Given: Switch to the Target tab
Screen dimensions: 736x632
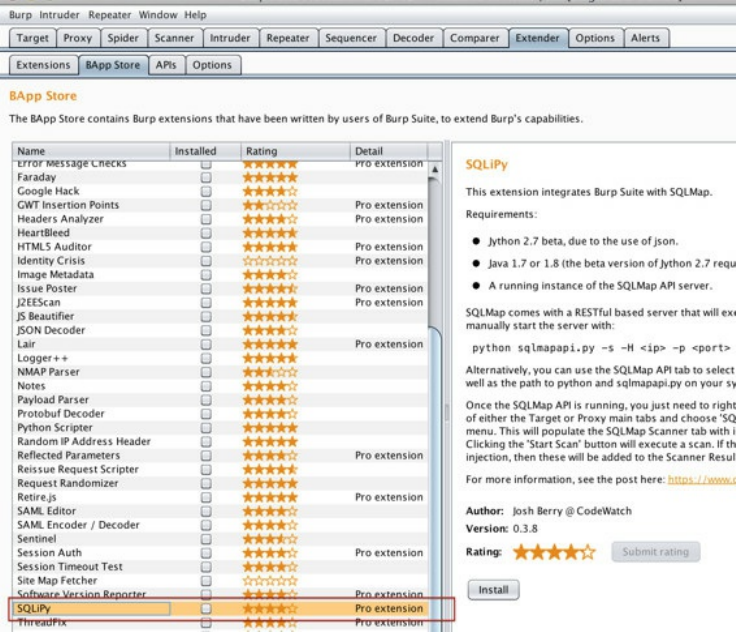Looking at the screenshot, I should (32, 38).
